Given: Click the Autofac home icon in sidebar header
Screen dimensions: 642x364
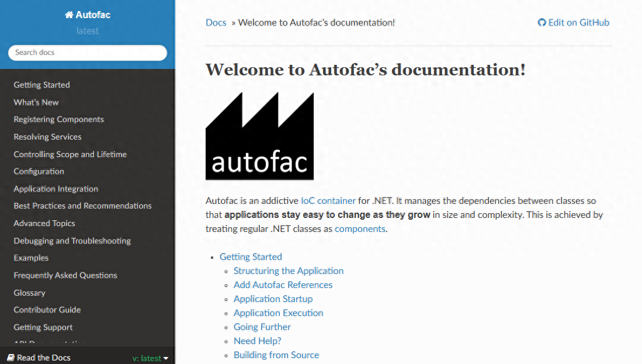Looking at the screenshot, I should coord(69,15).
